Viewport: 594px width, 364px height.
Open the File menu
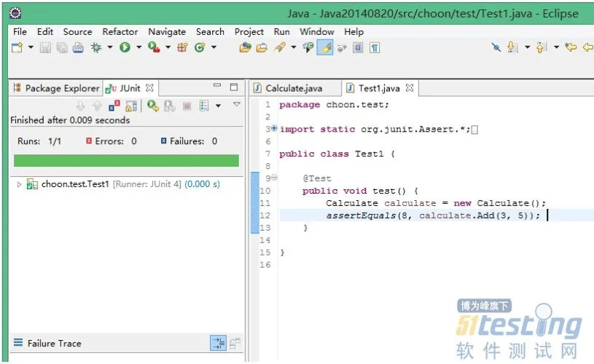click(20, 32)
